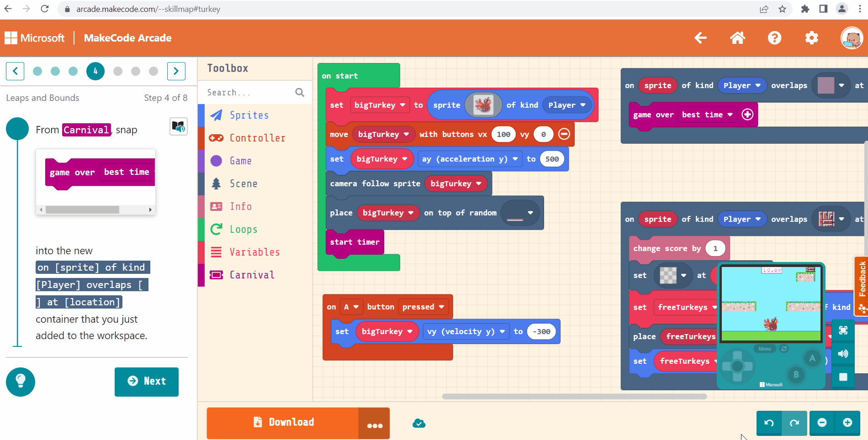
Task: Select the Controller category in the Toolbox
Action: click(x=257, y=138)
